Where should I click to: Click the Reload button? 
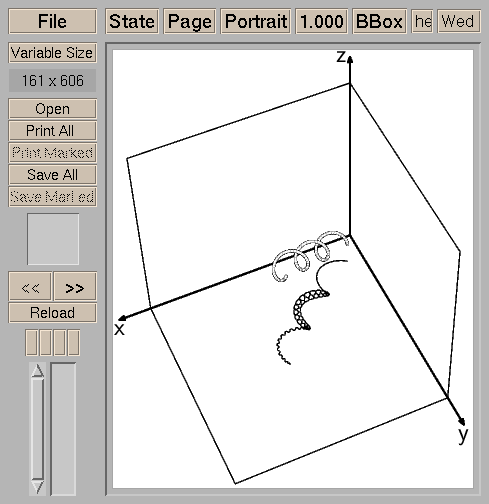tap(52, 313)
